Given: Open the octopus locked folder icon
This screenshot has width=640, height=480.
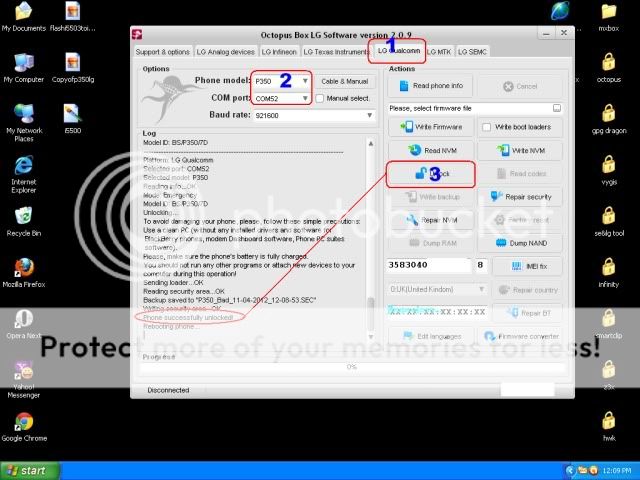Looking at the screenshot, I should [x=609, y=68].
